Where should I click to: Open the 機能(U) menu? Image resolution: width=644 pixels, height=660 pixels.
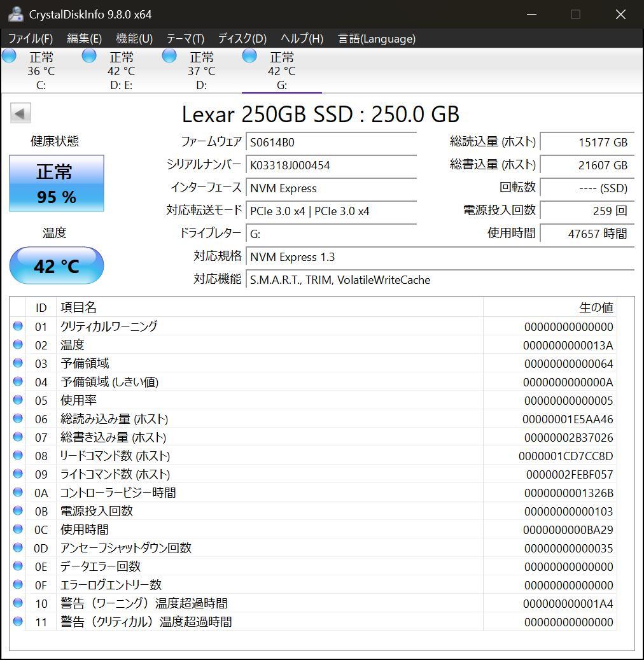coord(134,39)
